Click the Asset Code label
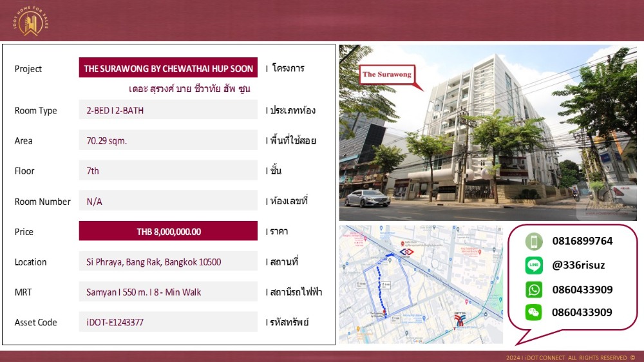Viewport: 644px width, 362px height. coord(35,322)
